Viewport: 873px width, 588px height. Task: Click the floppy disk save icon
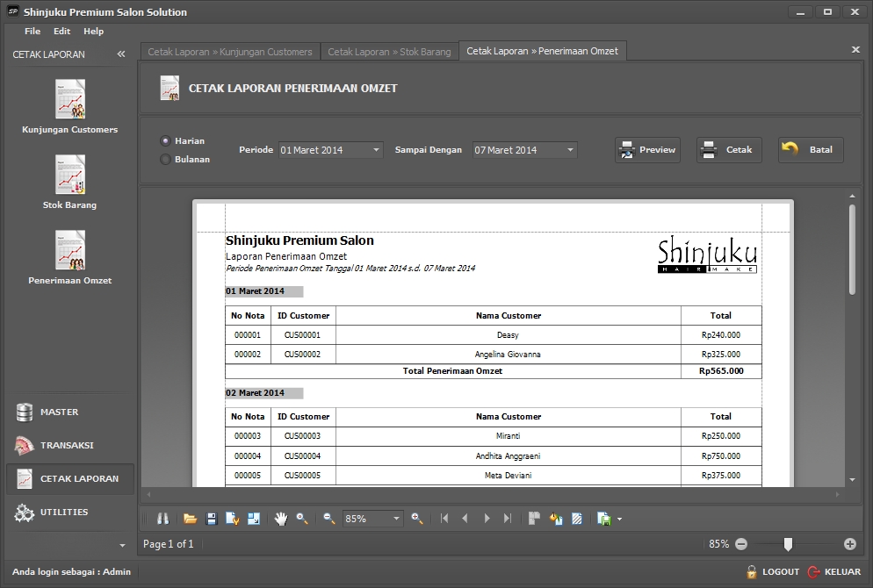pyautogui.click(x=211, y=519)
